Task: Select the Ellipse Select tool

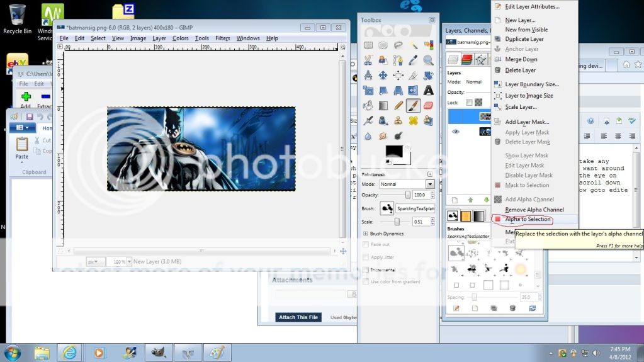Action: coord(383,45)
